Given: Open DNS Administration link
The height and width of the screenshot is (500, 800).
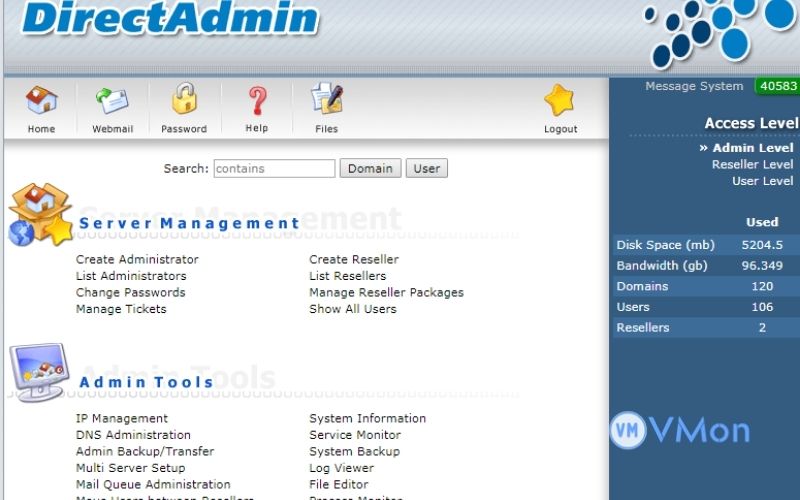Looking at the screenshot, I should 133,435.
